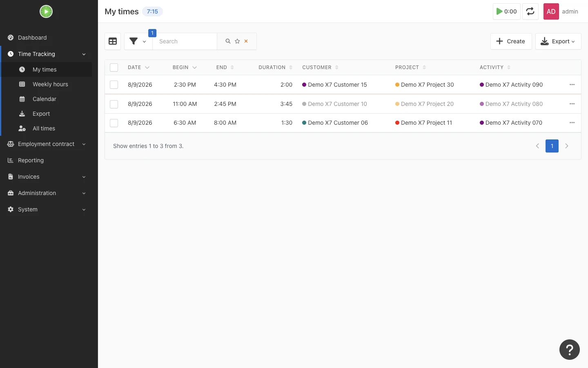Expand the System menu
This screenshot has width=588, height=368.
tap(46, 209)
